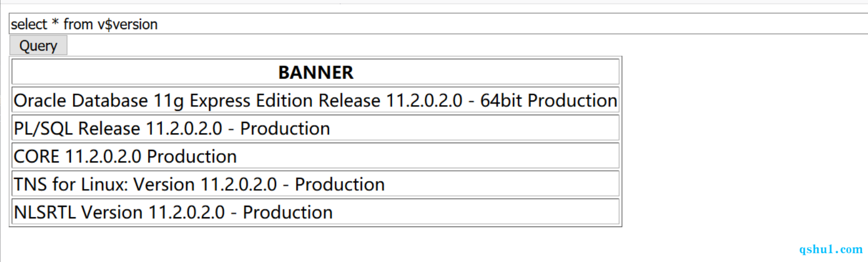Click the BANNER column header
Viewport: 868px width, 262px height.
point(316,72)
